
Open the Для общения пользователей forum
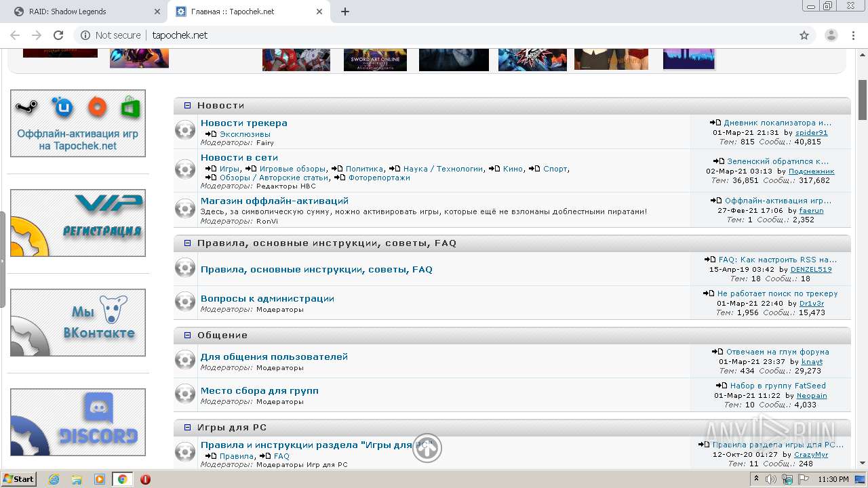click(274, 357)
